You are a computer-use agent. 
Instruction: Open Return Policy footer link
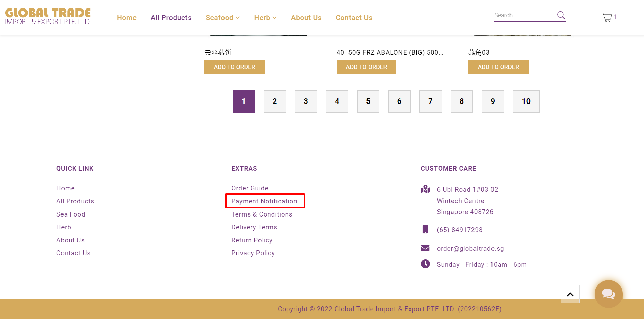tap(252, 240)
